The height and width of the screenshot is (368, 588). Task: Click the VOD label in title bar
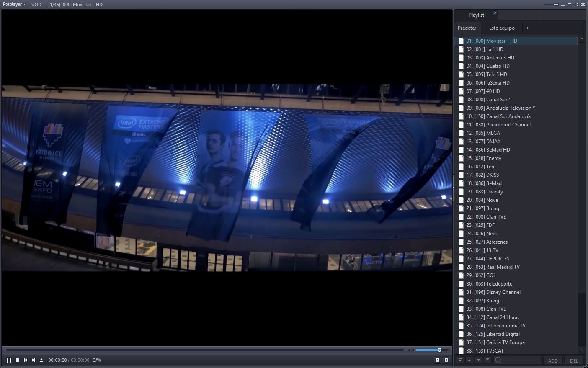click(x=36, y=5)
